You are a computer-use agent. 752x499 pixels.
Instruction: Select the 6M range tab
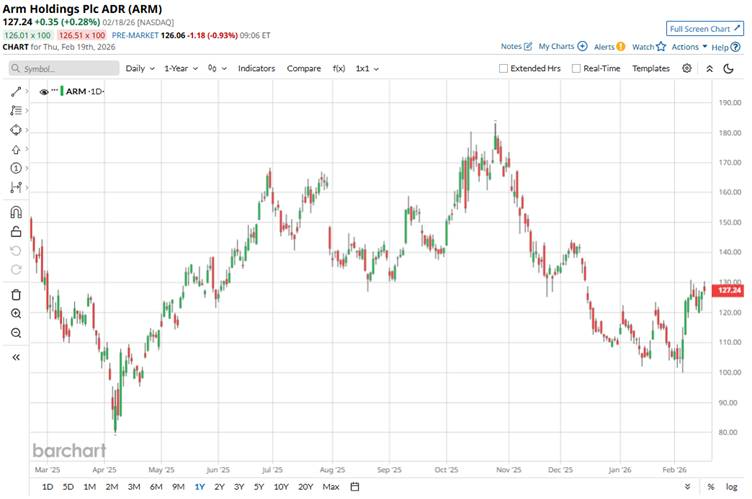pos(156,487)
